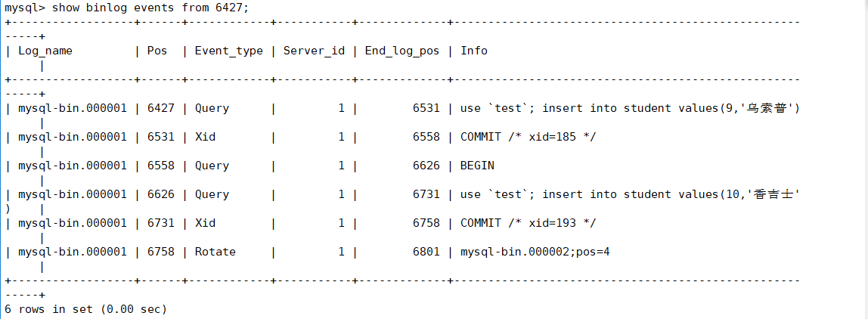The height and width of the screenshot is (319, 868).
Task: Click the BEGIN info entry
Action: 477,166
